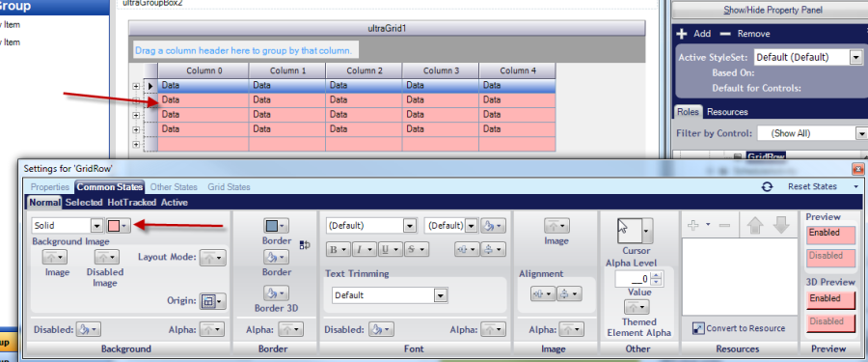This screenshot has width=868, height=362.
Task: Switch to the Grid States tab
Action: [x=229, y=187]
